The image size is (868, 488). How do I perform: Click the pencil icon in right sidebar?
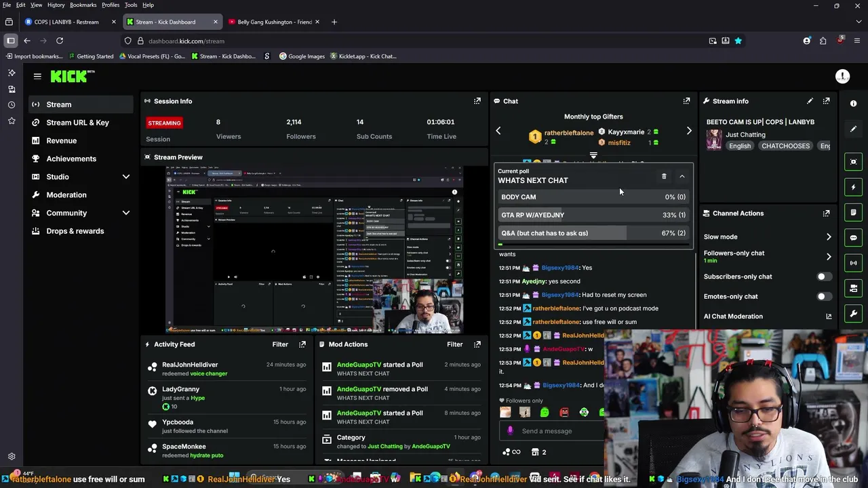click(854, 129)
